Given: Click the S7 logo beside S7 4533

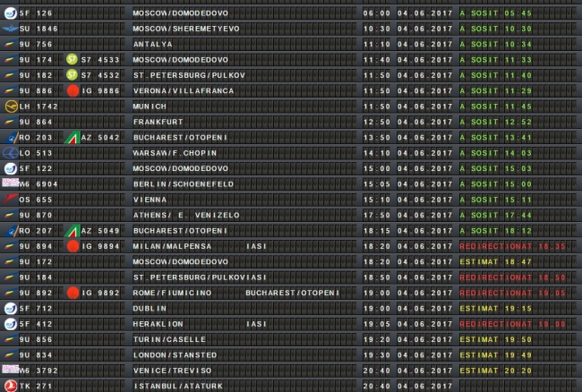Looking at the screenshot, I should point(72,59).
